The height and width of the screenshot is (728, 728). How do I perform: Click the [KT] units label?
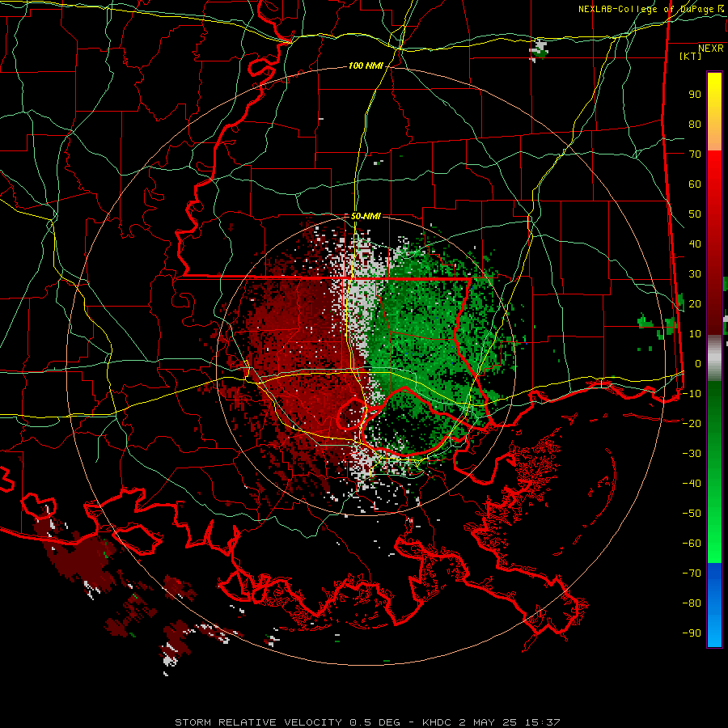tap(690, 56)
